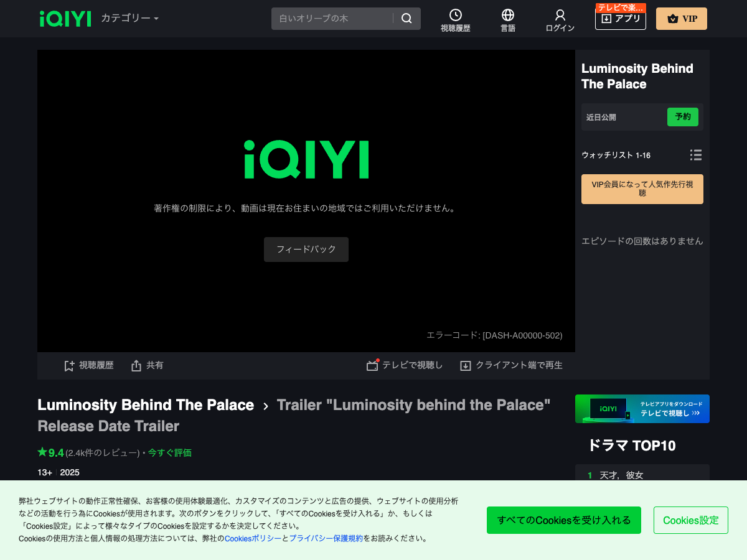Open the drama ranked 1, 天才，彼女
The image size is (747, 560).
coord(621,475)
